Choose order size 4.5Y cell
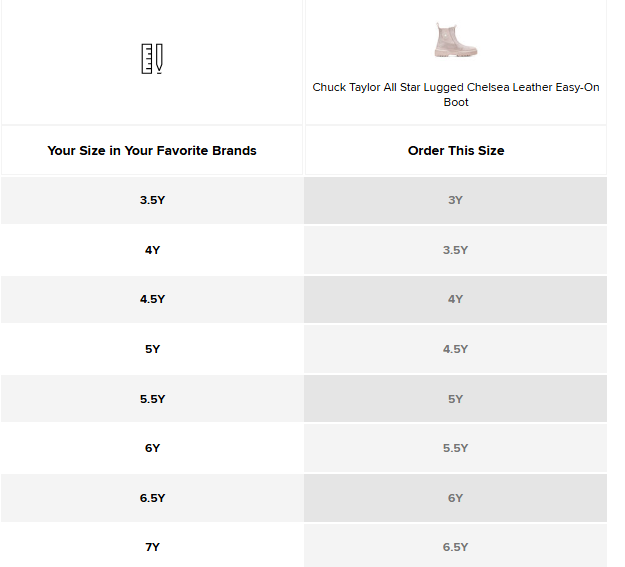 click(456, 349)
